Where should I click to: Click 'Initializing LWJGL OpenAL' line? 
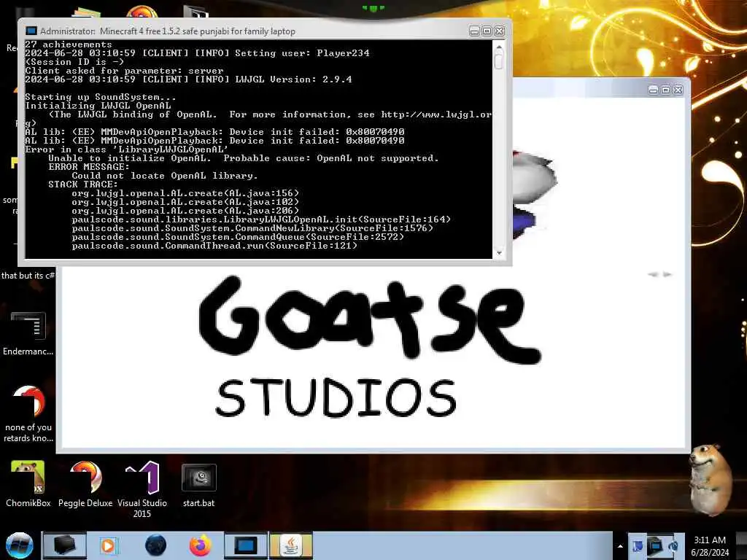point(98,106)
